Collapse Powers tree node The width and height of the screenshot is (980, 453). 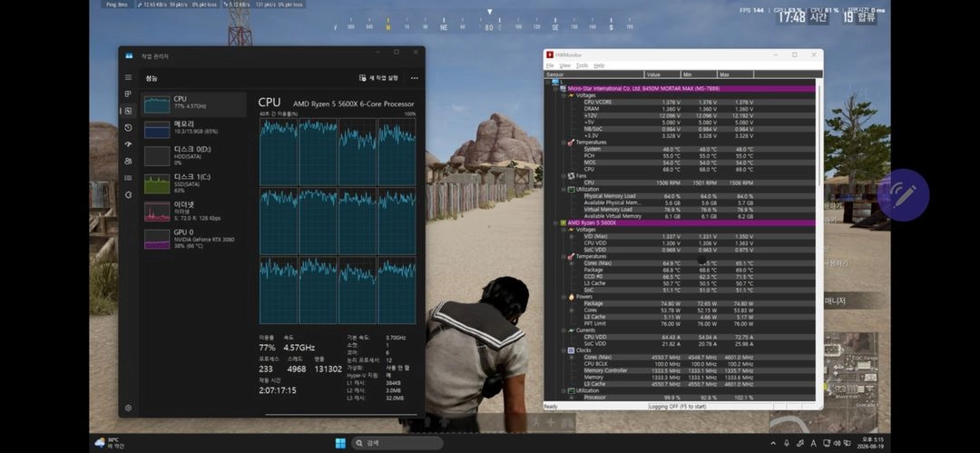click(x=563, y=297)
